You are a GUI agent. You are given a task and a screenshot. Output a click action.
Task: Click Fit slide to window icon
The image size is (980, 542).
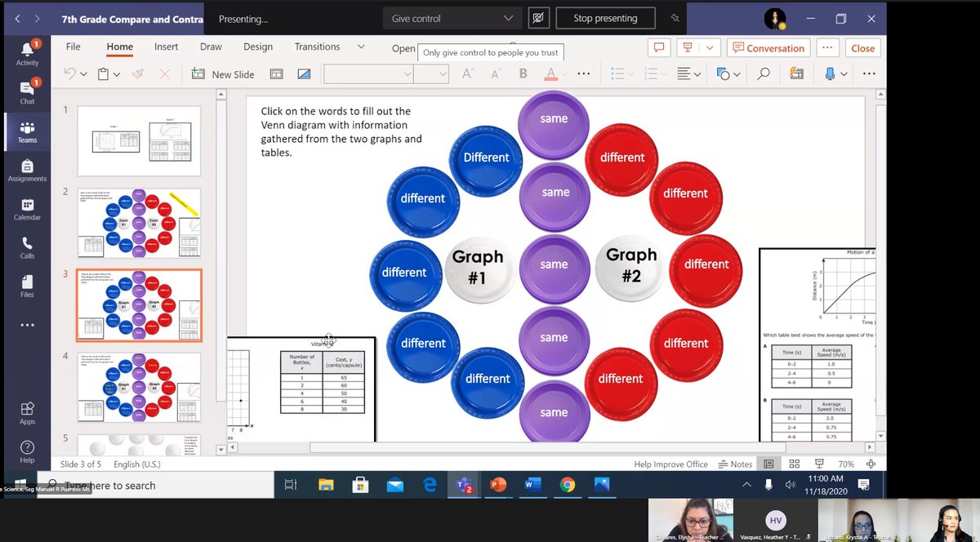tap(871, 464)
